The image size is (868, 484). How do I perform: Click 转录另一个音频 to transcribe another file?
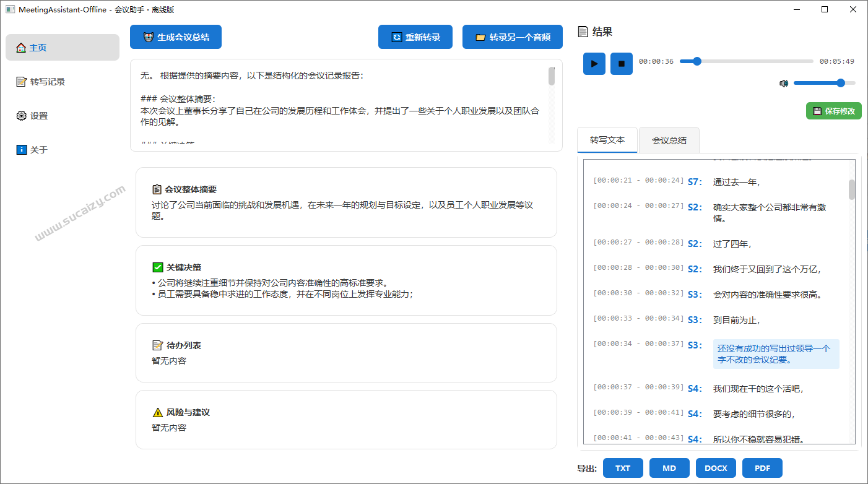pos(513,37)
